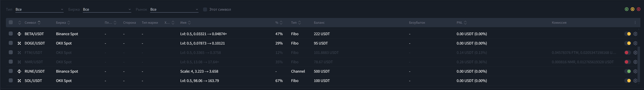Sort by Символ column arrows
Image resolution: width=644 pixels, height=90 pixels.
[39, 23]
